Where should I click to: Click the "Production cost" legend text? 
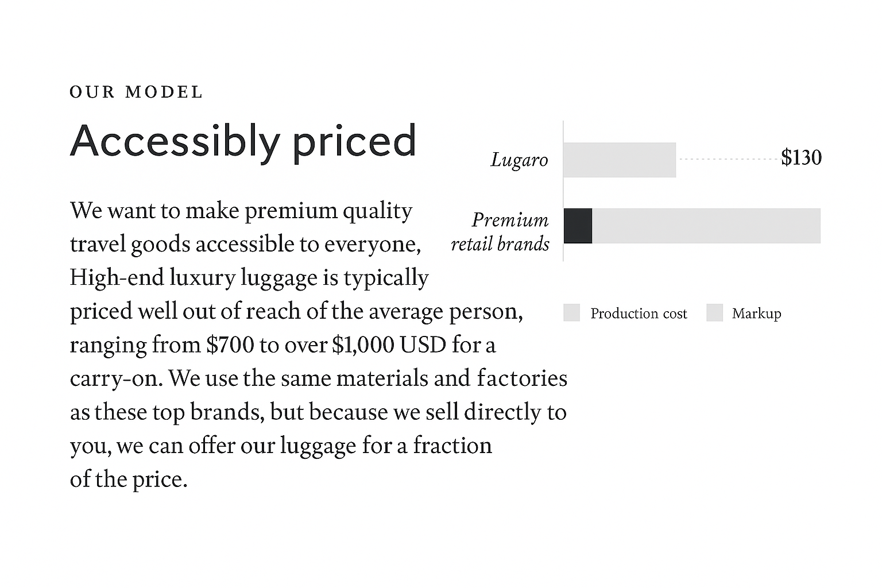tap(639, 314)
